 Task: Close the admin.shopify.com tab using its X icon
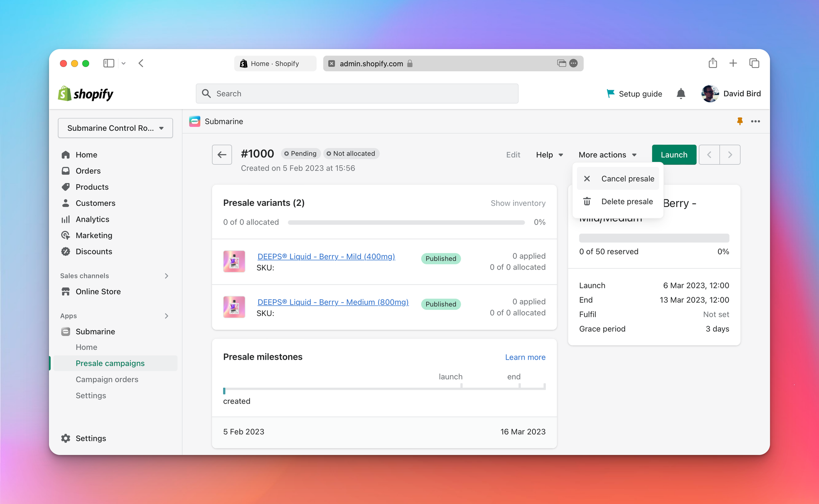pos(332,64)
